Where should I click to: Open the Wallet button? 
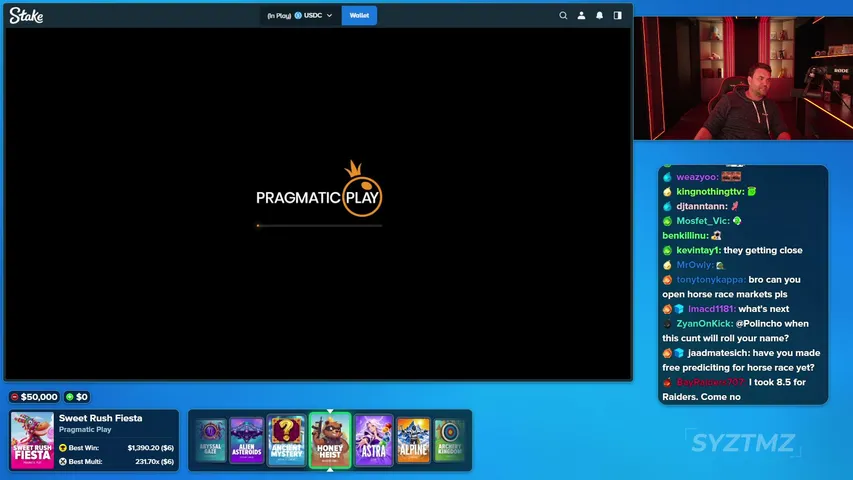click(x=359, y=16)
